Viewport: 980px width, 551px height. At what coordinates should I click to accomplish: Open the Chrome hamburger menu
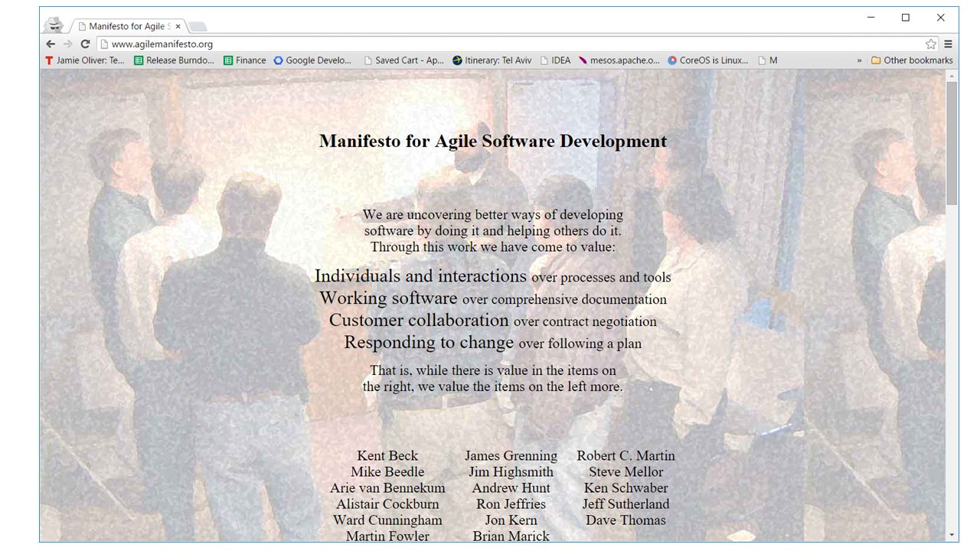[x=948, y=44]
